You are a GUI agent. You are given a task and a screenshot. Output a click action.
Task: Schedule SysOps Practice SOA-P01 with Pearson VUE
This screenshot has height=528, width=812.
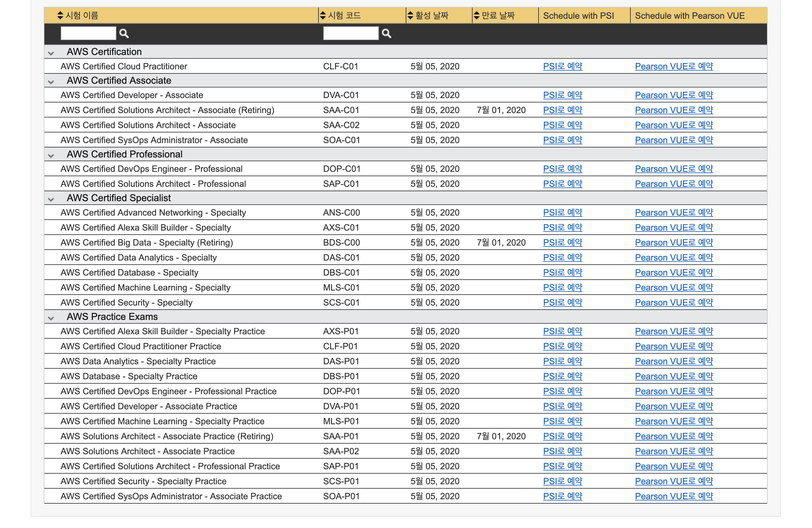coord(674,496)
